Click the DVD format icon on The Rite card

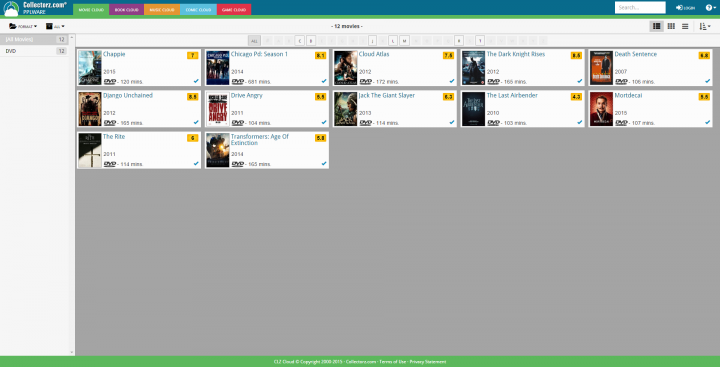[109, 164]
